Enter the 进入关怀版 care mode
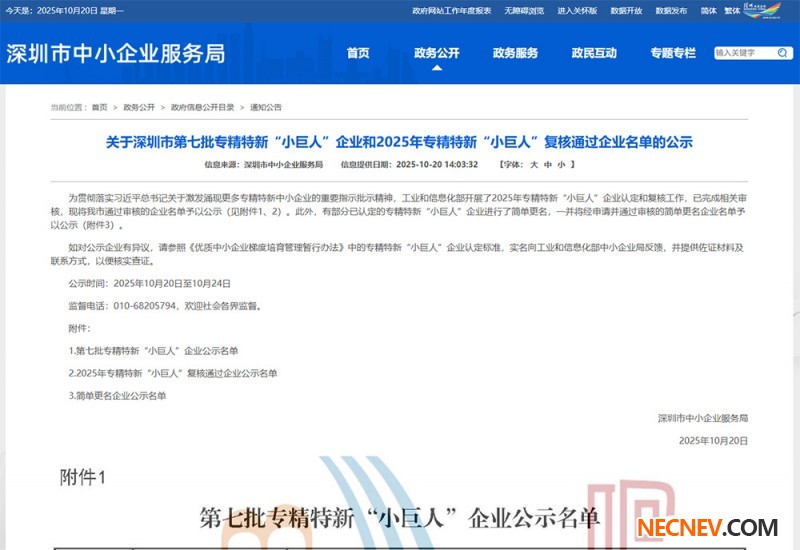This screenshot has width=800, height=550. 577,10
